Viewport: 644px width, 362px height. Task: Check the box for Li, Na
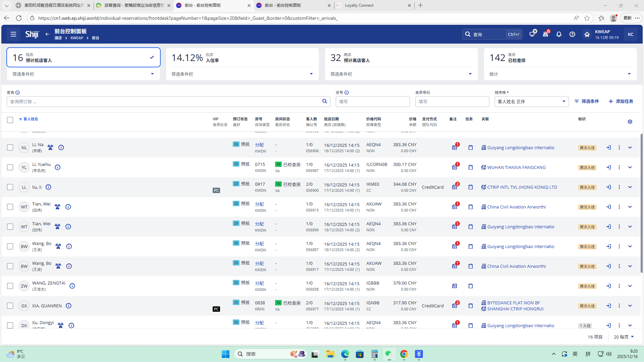pos(10,147)
